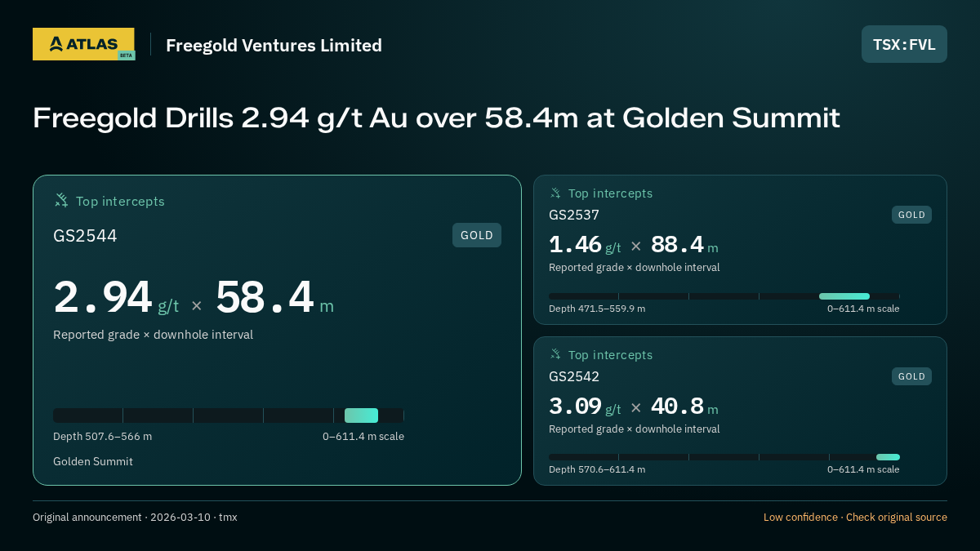
Task: Click Reported grade caption in GS2544 card
Action: (153, 335)
